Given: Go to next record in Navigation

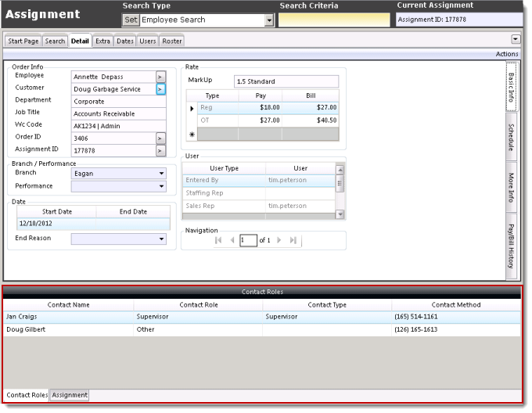Looking at the screenshot, I should [279, 240].
